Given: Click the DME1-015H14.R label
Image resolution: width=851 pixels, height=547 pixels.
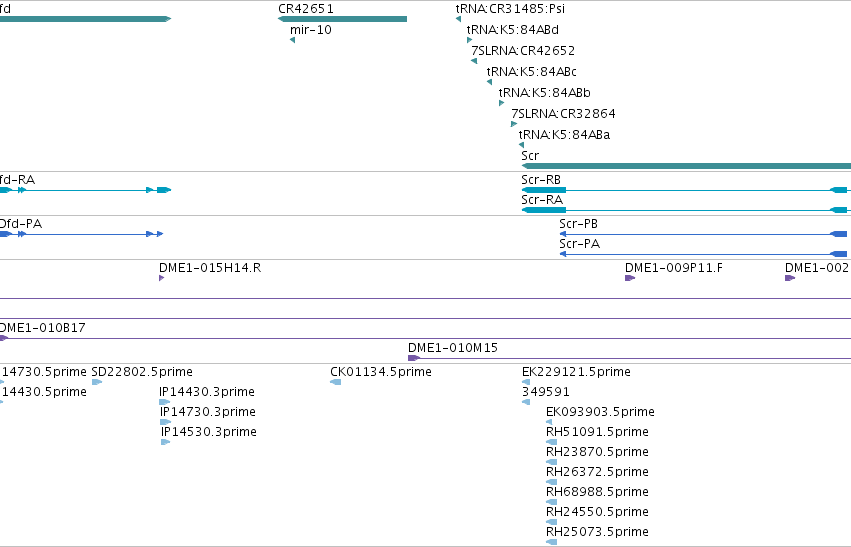Looking at the screenshot, I should [x=210, y=268].
